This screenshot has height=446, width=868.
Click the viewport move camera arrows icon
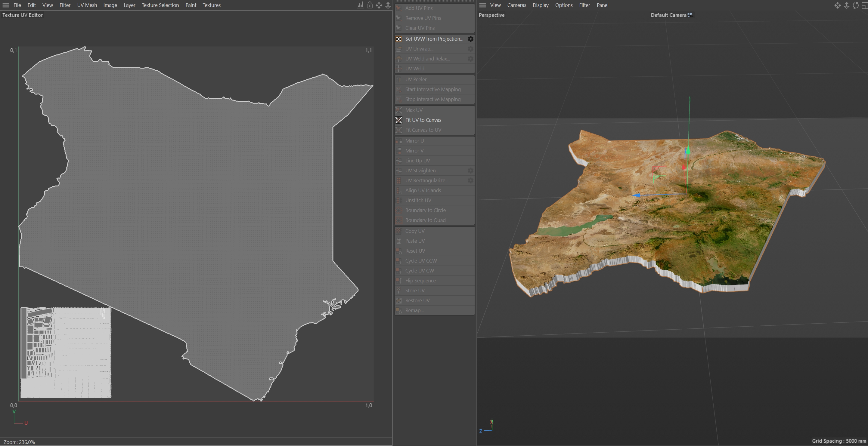(837, 5)
